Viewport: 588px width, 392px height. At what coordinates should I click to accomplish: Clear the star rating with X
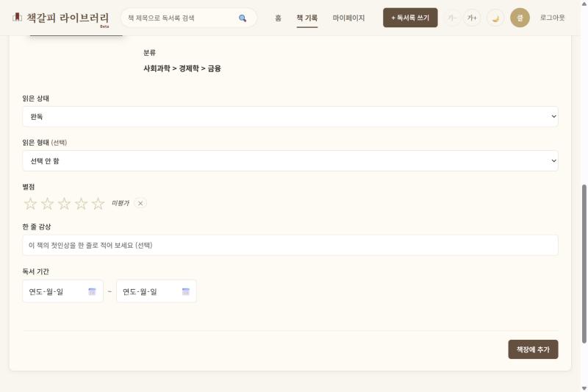pos(140,203)
